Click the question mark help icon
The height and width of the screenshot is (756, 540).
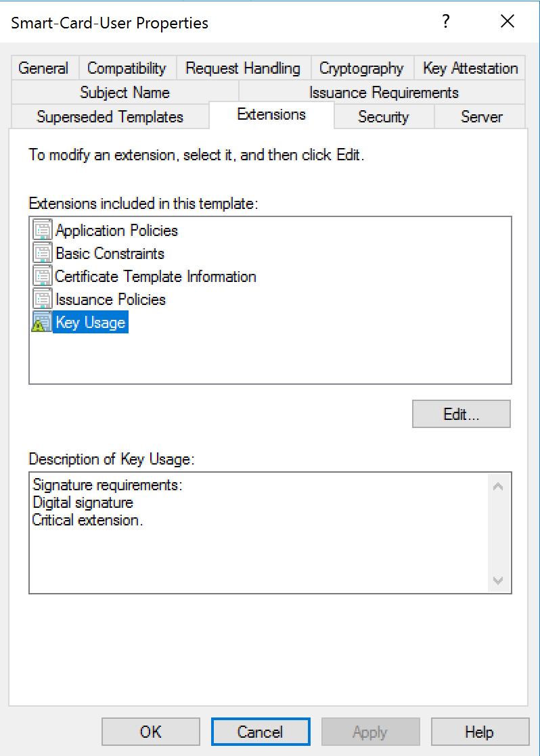pyautogui.click(x=446, y=22)
